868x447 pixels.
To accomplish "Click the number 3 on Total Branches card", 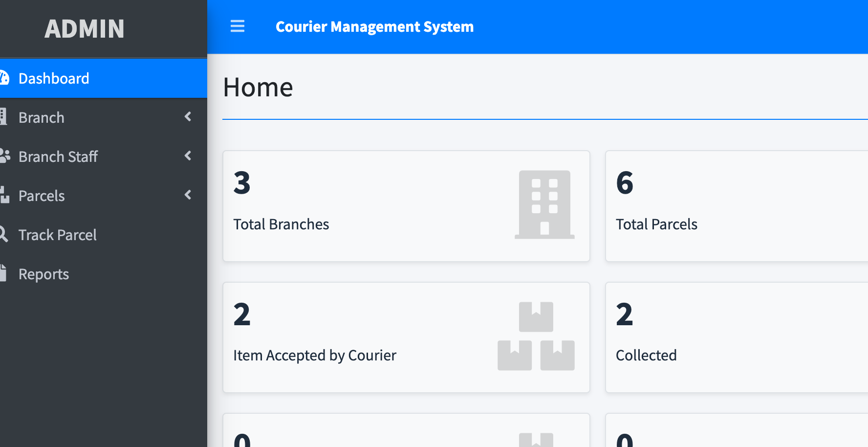I will [242, 183].
